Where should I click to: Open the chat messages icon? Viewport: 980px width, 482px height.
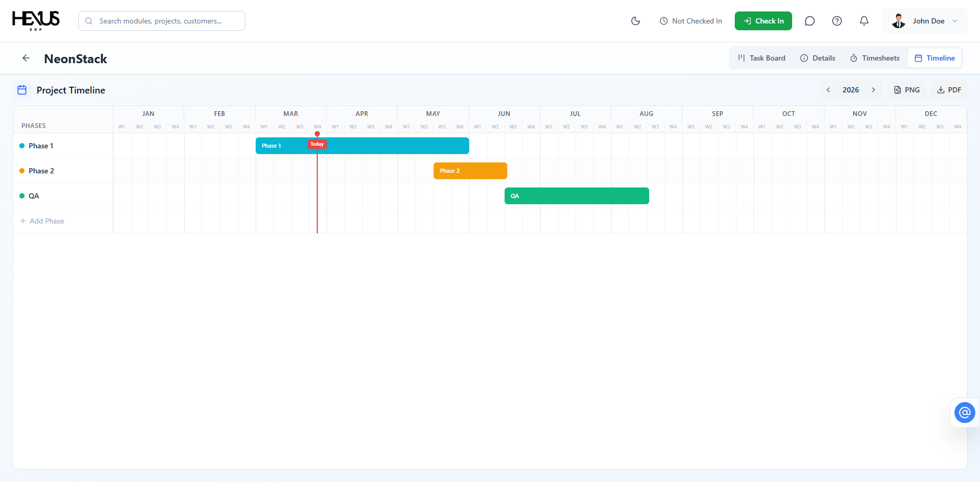(810, 21)
